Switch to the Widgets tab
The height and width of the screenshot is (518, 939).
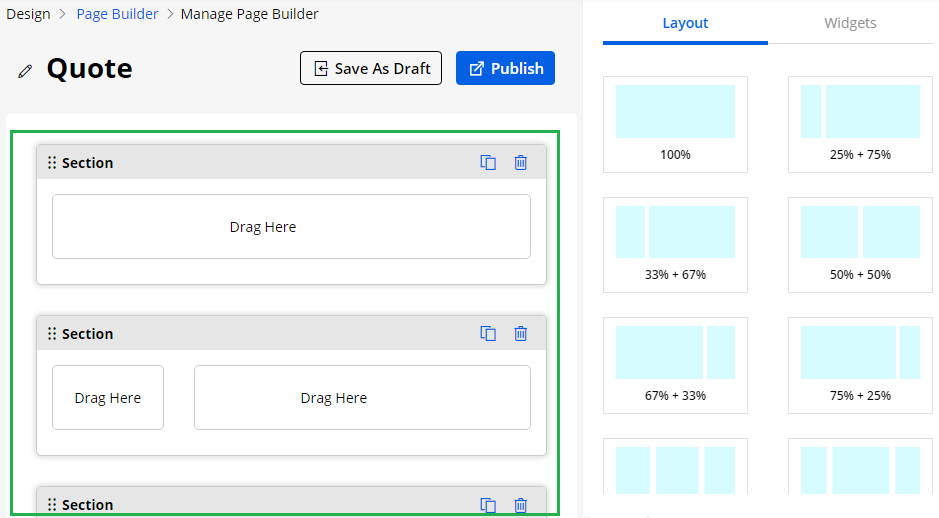[850, 23]
